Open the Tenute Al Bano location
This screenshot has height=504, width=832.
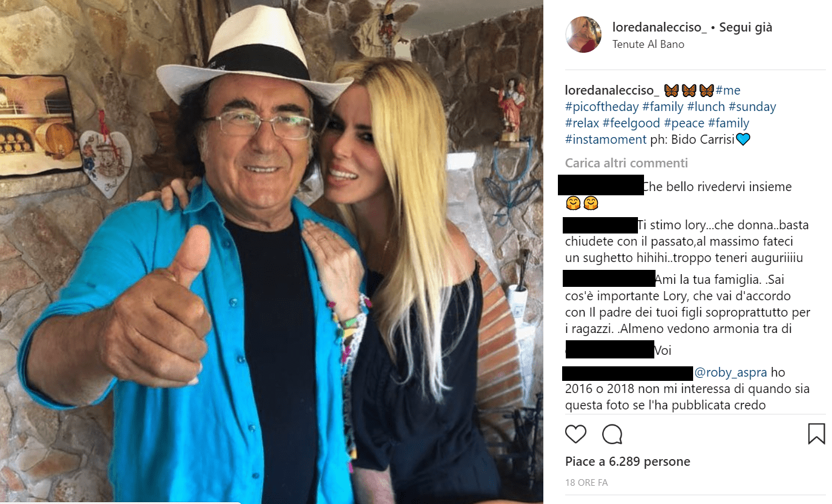pos(648,44)
